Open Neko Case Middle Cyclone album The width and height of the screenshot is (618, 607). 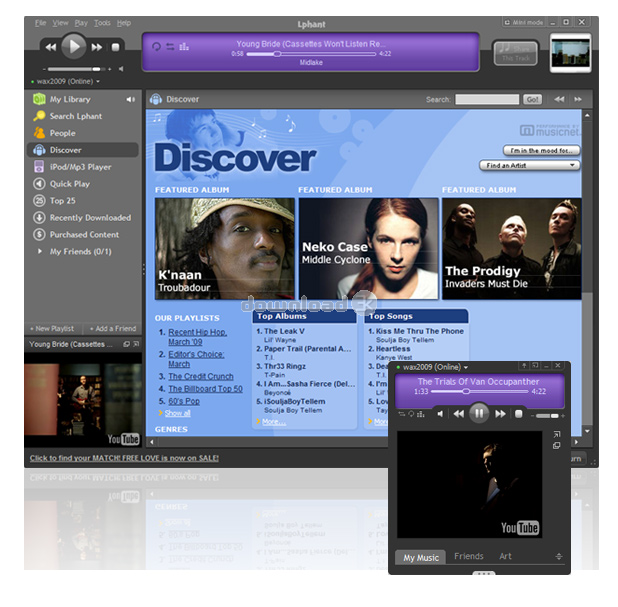(x=369, y=249)
